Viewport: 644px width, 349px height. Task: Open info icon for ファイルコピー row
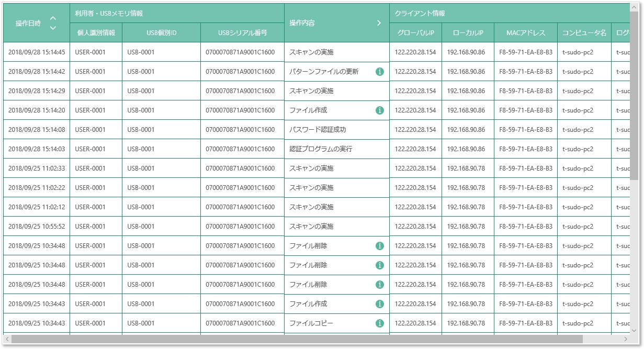point(380,323)
